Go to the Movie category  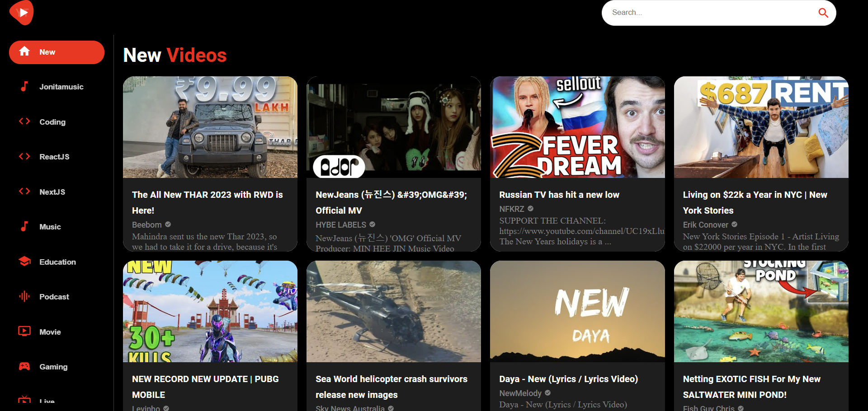tap(57, 332)
